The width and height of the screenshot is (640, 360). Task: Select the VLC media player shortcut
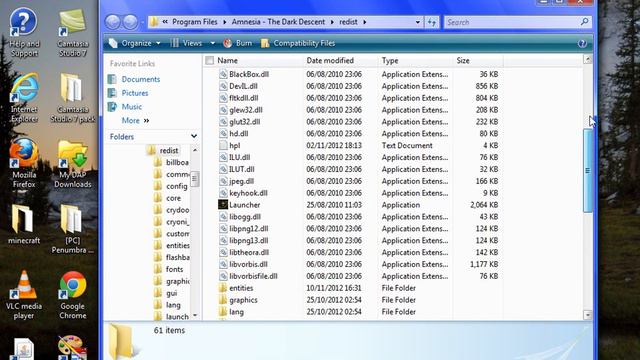click(24, 295)
